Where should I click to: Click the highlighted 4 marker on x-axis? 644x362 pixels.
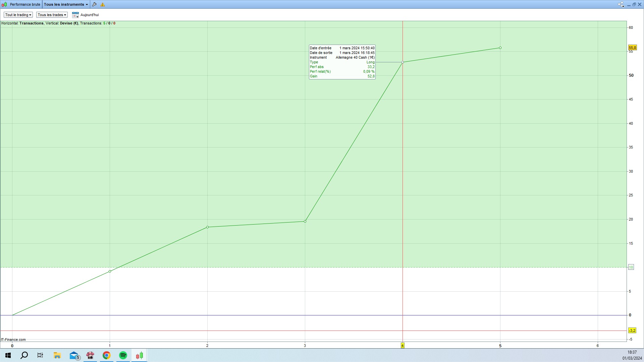402,346
